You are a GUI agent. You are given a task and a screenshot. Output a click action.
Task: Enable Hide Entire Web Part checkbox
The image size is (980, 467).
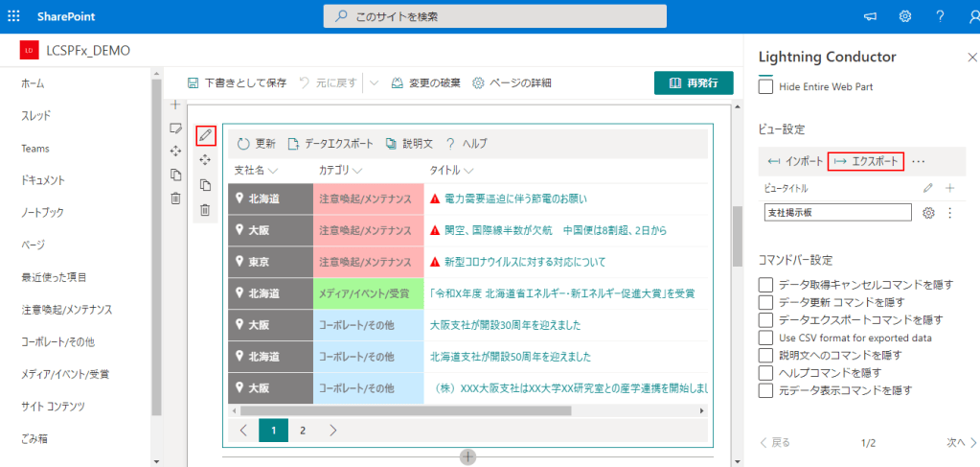(x=765, y=87)
